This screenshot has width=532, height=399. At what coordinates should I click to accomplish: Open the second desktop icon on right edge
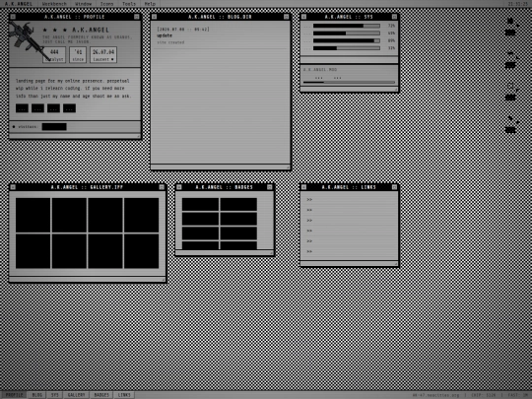pos(511,60)
